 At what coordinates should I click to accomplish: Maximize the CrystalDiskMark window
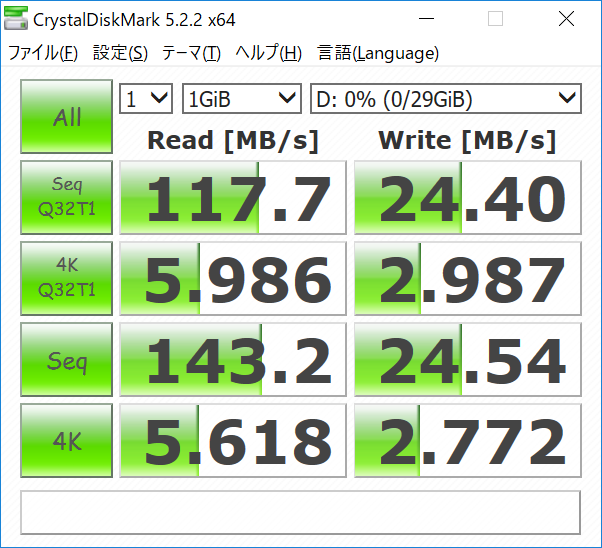click(495, 18)
